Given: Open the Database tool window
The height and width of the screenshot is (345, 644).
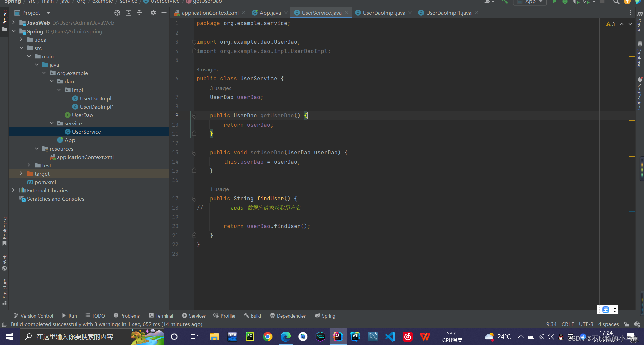Looking at the screenshot, I should (640, 54).
